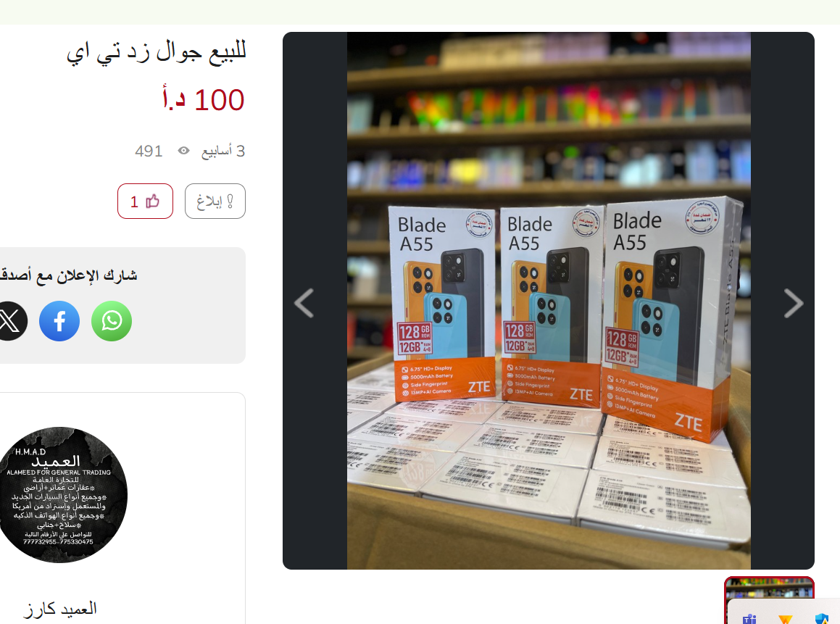Click the eye views icon beside 491

[184, 151]
